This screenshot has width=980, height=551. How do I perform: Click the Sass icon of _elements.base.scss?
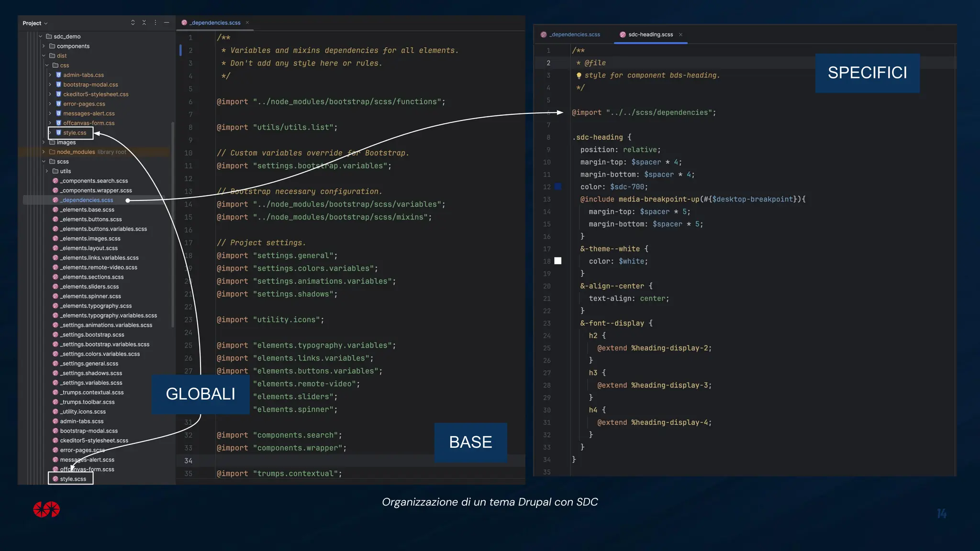(56, 209)
